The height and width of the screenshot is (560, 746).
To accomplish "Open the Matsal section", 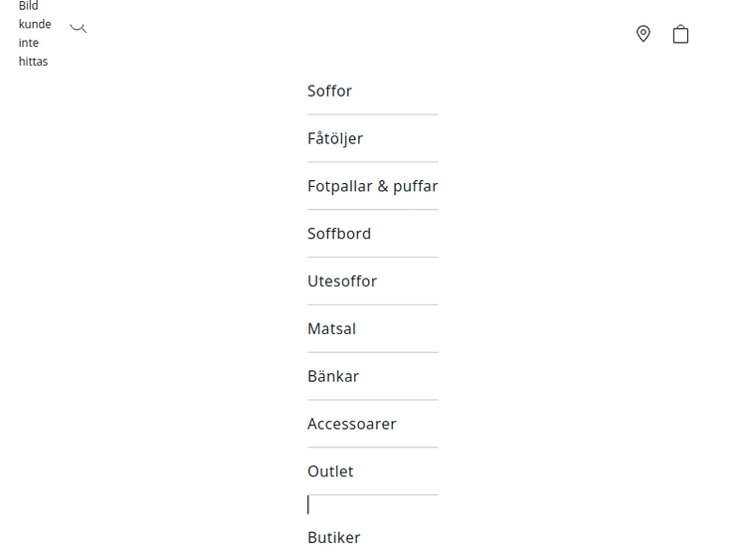I will [331, 329].
